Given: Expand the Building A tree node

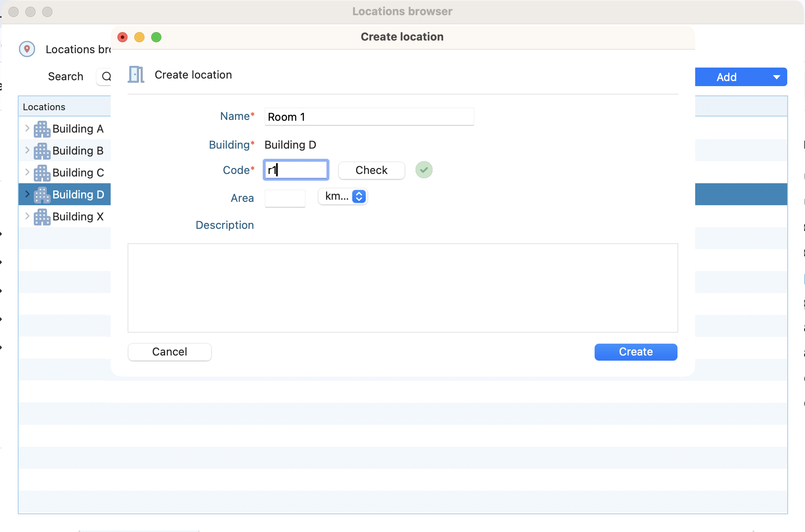Looking at the screenshot, I should click(x=27, y=128).
